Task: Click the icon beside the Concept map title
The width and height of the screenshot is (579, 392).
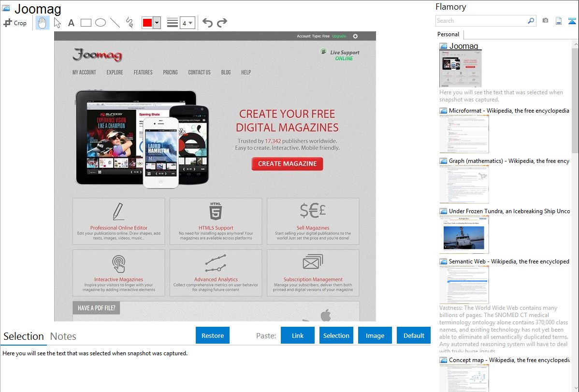Action: [443, 360]
